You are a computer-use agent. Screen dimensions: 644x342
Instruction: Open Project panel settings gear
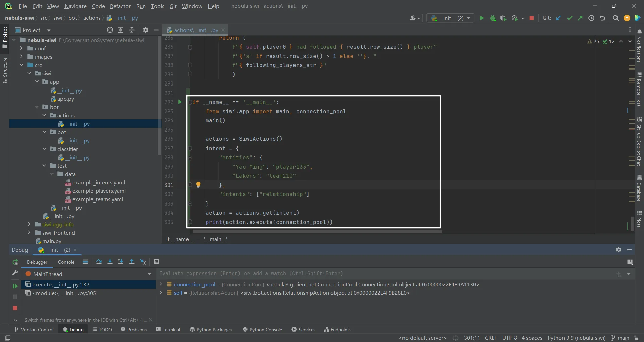click(145, 30)
